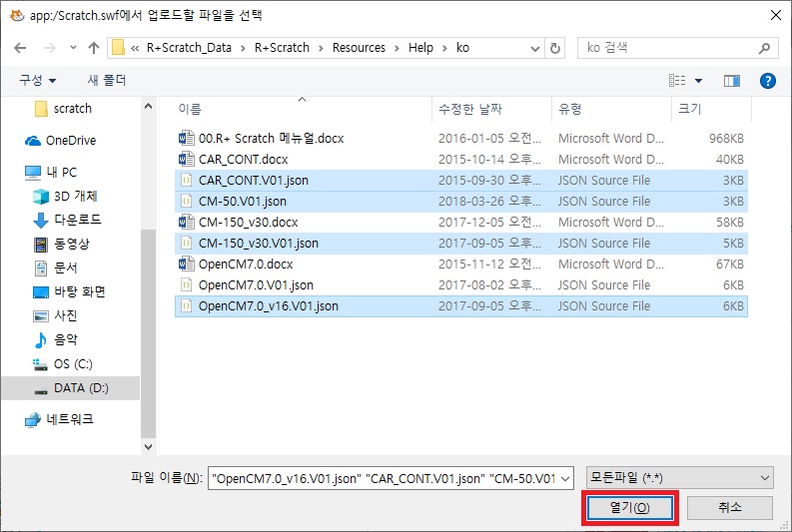Expand recent locations dropdown near navigation arrows
Screen dimensions: 792x532
point(71,48)
